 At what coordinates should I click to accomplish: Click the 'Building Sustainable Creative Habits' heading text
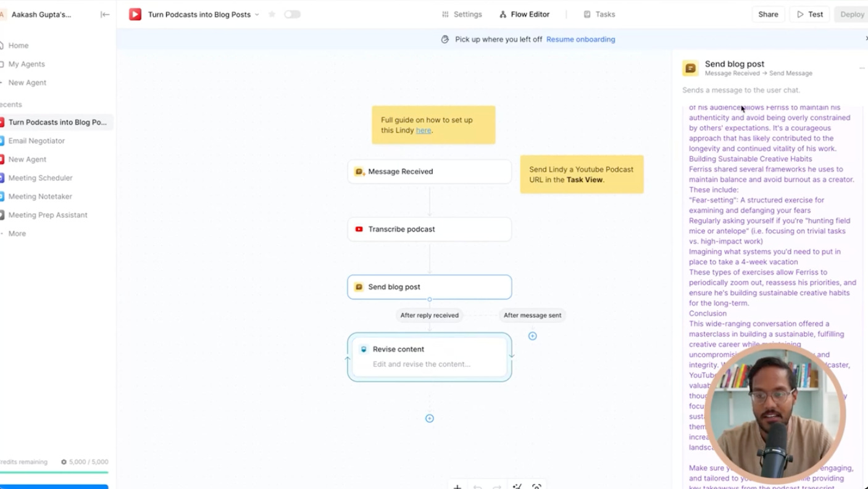click(750, 159)
